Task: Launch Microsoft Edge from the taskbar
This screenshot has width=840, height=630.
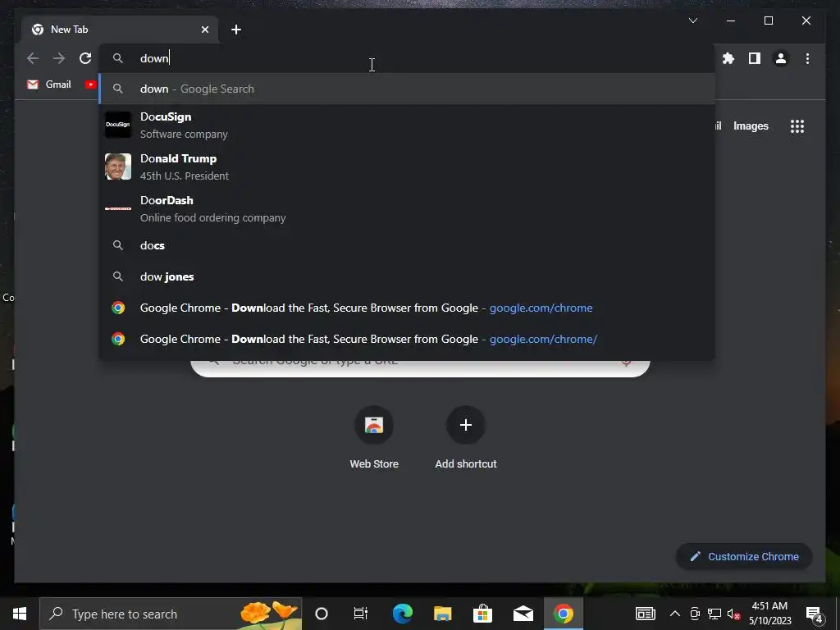Action: tap(402, 614)
